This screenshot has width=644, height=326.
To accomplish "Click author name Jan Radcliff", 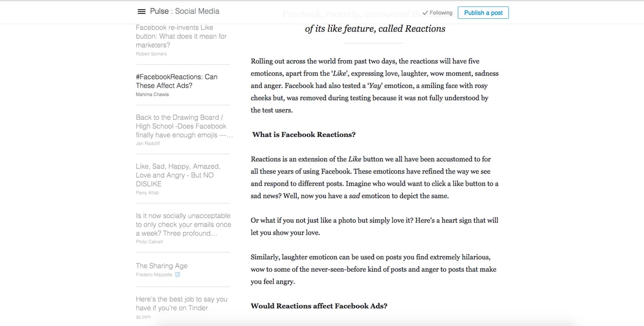I will [149, 143].
